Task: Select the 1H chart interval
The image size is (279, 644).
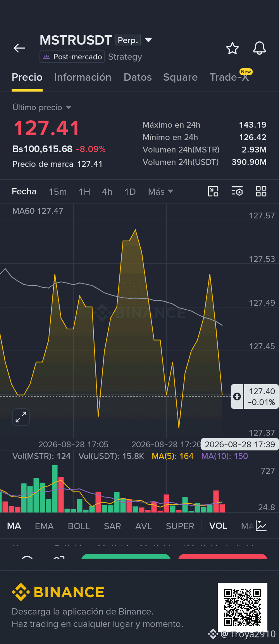Action: pos(84,192)
